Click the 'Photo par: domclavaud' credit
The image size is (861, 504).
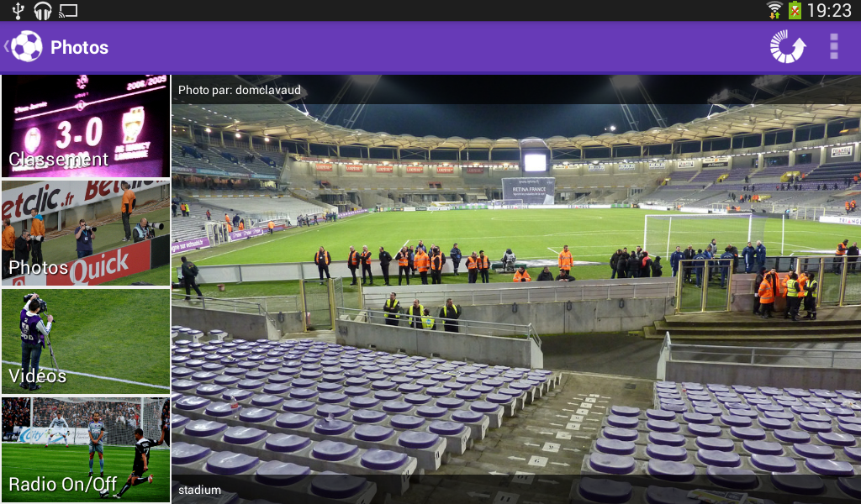click(x=240, y=90)
